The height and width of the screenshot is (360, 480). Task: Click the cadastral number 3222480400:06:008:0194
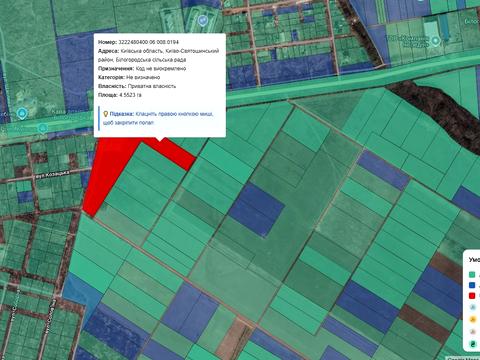coord(149,42)
